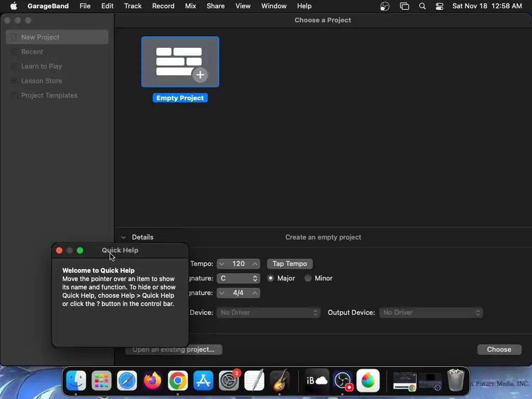Viewport: 532px width, 399px height.
Task: Click the New Project document icon
Action: click(14, 37)
